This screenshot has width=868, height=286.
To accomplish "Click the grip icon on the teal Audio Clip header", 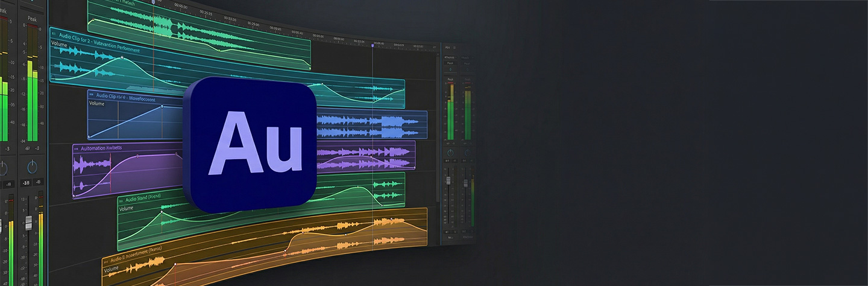I will 54,34.
